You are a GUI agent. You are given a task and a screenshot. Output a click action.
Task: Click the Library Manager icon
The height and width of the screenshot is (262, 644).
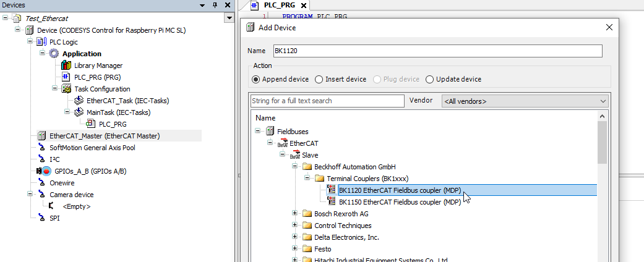[66, 65]
